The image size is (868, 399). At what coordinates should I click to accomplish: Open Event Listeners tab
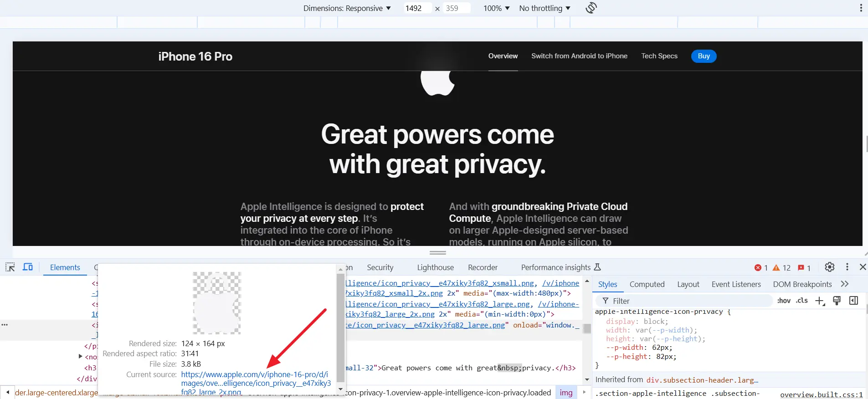pos(736,284)
